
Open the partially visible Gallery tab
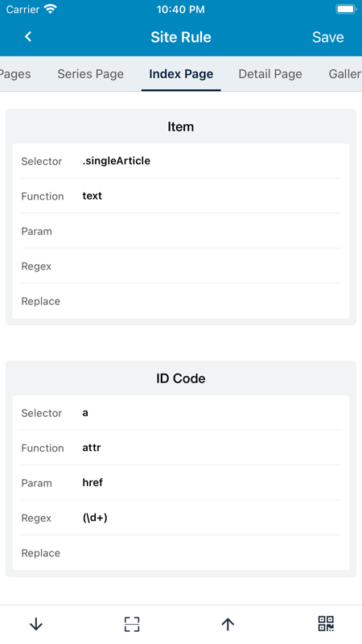coord(345,74)
